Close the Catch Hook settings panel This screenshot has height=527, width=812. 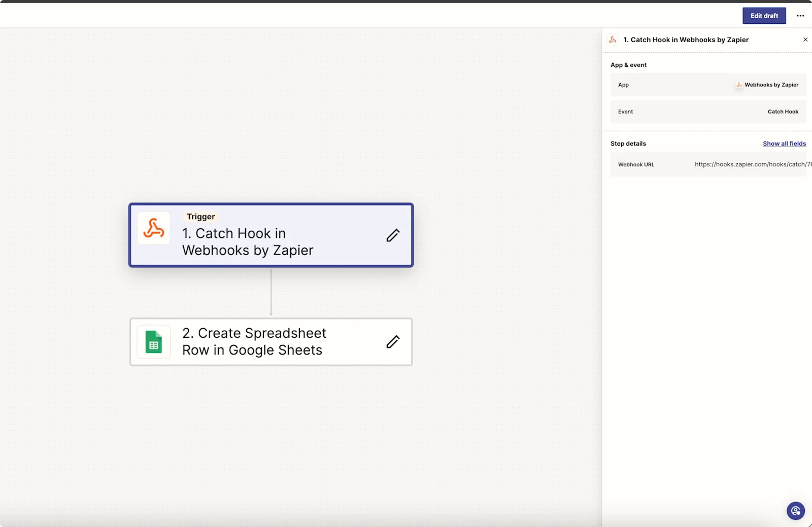805,39
